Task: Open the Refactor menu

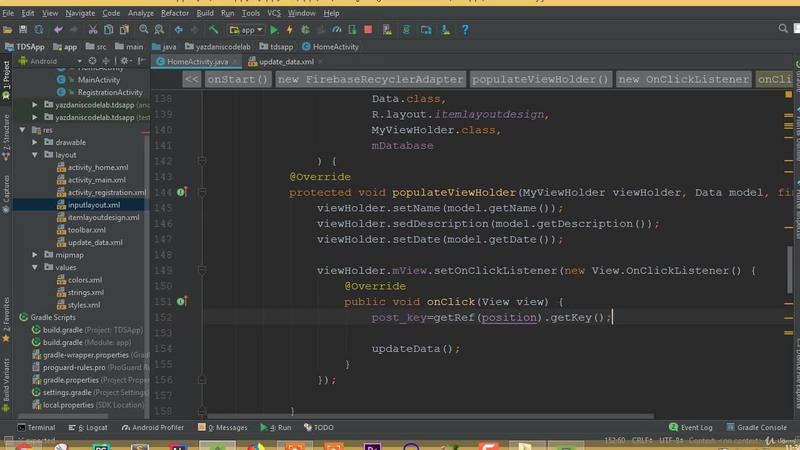Action: (x=175, y=13)
